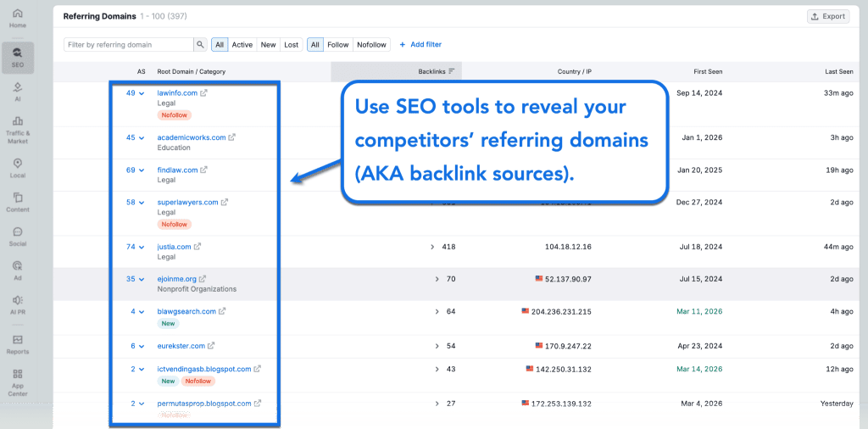The image size is (868, 429).
Task: Expand AS score 4 for blawgsearch.com
Action: click(x=137, y=311)
